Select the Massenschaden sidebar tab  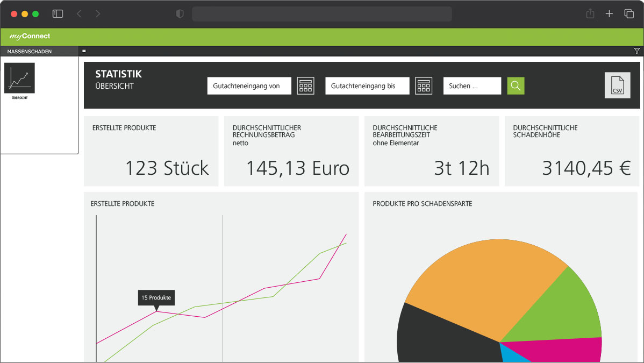(30, 52)
